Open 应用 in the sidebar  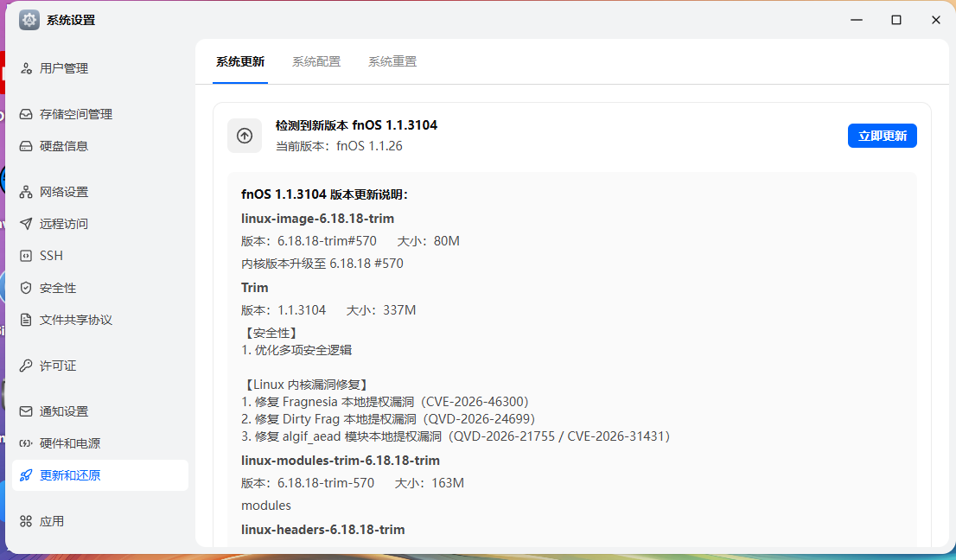click(x=100, y=521)
